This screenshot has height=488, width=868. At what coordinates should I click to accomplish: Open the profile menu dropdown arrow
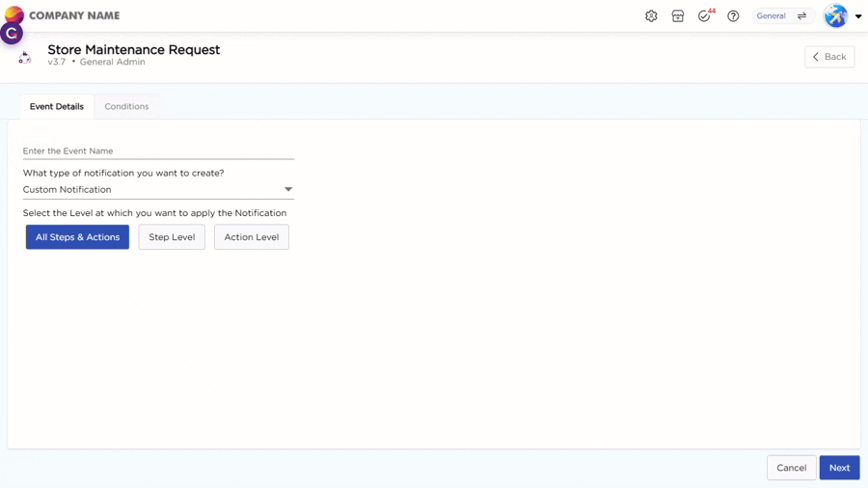click(858, 16)
